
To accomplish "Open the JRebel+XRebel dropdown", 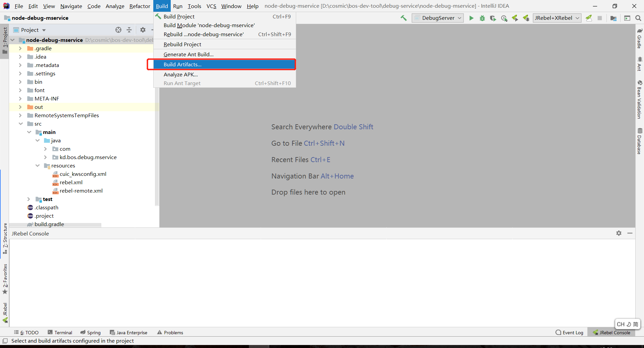I will [557, 18].
